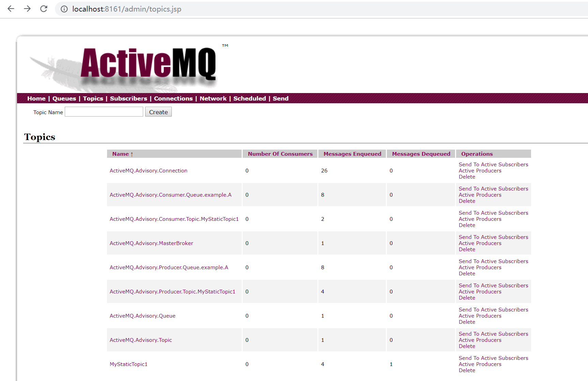Screen dimensions: 588x381
Task: Click Send To Active Subscribers for Consumer.Topic.MyStaticTopic1
Action: 493,213
